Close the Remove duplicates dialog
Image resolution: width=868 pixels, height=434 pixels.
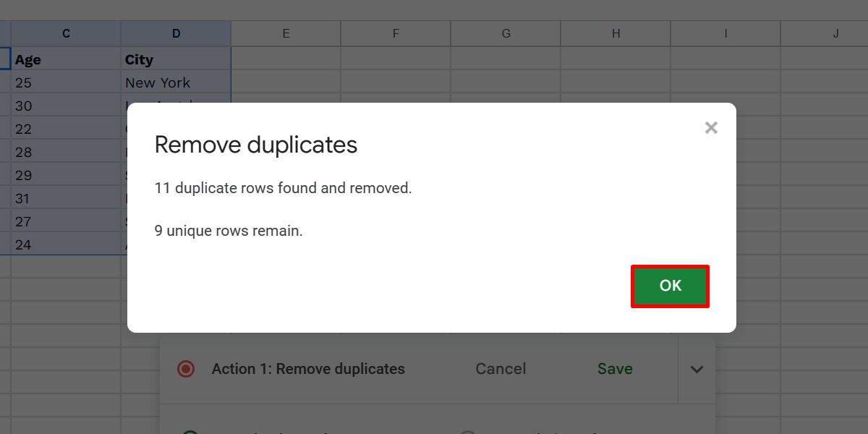(711, 127)
